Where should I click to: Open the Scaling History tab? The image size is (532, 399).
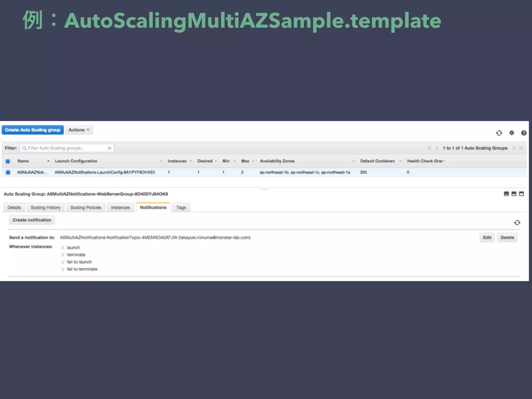(45, 208)
